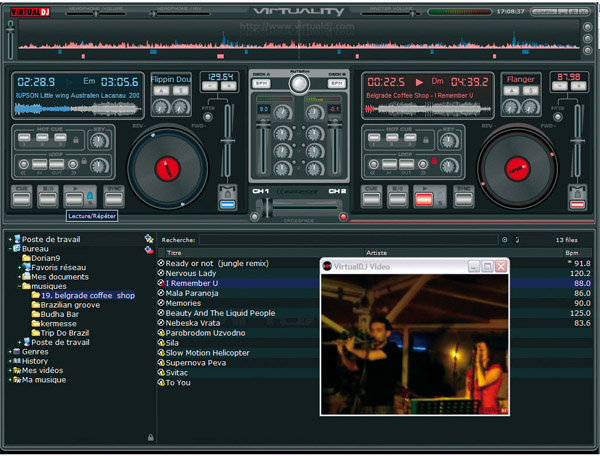
Task: Click the red round button beside the crossfader
Action: click(x=343, y=217)
